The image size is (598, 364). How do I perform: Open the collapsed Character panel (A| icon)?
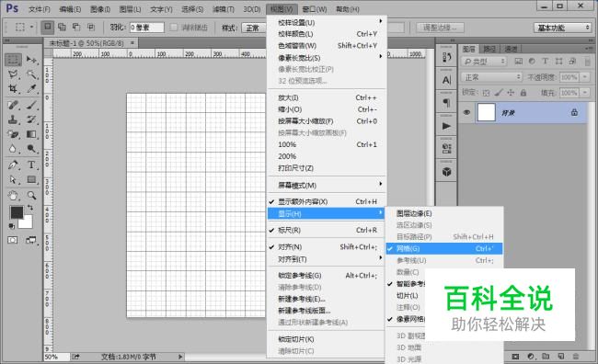point(446,80)
